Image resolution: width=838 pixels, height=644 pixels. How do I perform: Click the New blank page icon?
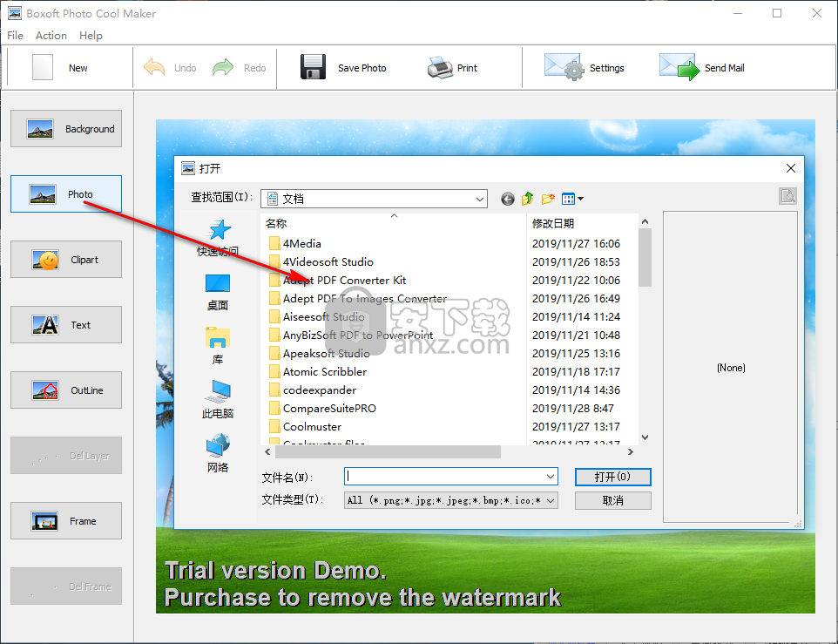point(43,67)
